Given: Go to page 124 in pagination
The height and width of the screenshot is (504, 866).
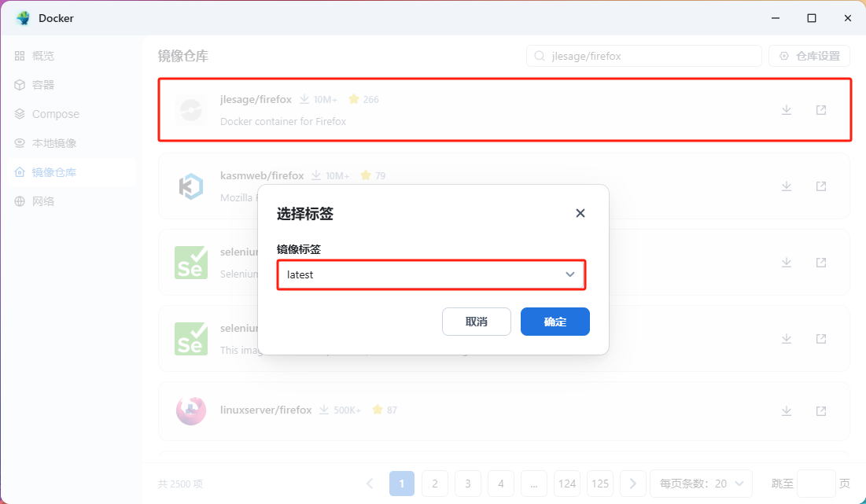Looking at the screenshot, I should [567, 484].
